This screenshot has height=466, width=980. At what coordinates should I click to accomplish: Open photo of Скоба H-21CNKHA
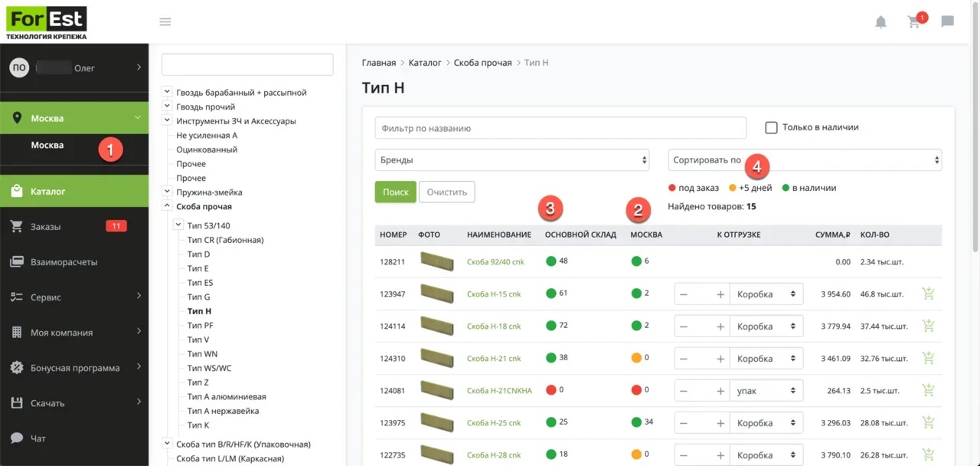point(436,390)
